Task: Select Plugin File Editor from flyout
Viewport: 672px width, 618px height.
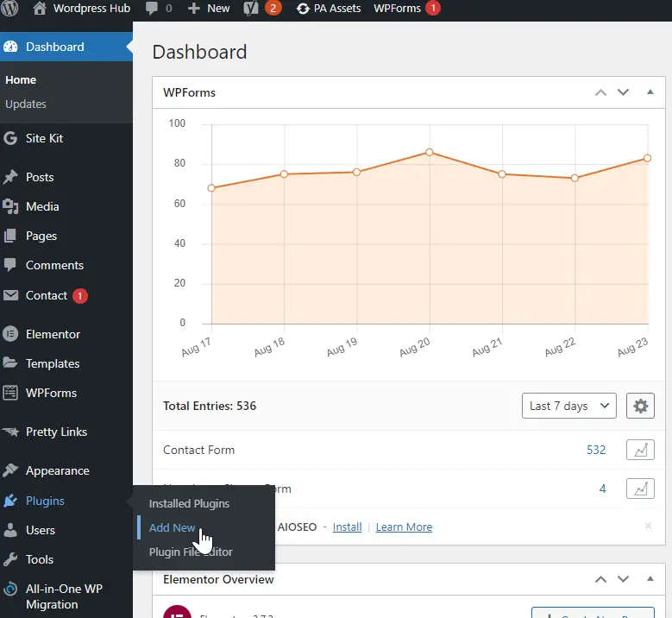Action: pos(191,552)
